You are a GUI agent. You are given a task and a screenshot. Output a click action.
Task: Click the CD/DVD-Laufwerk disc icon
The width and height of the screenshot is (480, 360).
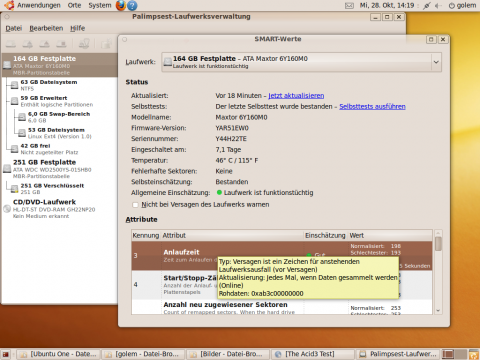[x=7, y=209]
